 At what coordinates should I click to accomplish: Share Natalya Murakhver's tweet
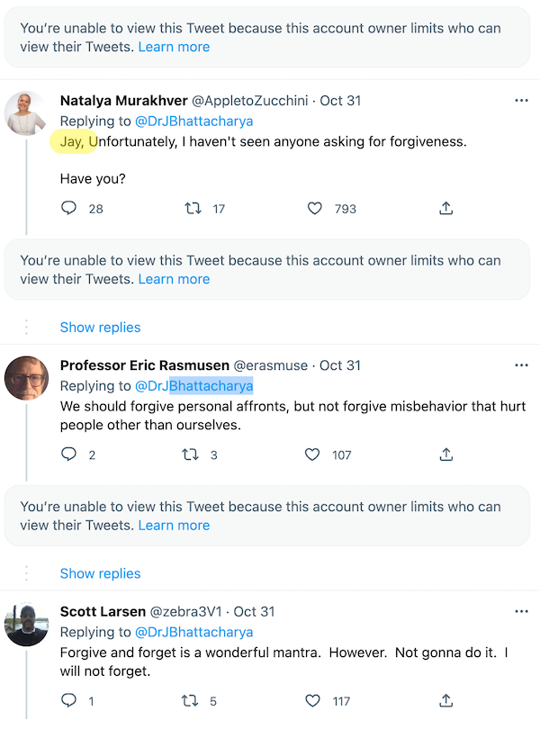click(x=445, y=208)
